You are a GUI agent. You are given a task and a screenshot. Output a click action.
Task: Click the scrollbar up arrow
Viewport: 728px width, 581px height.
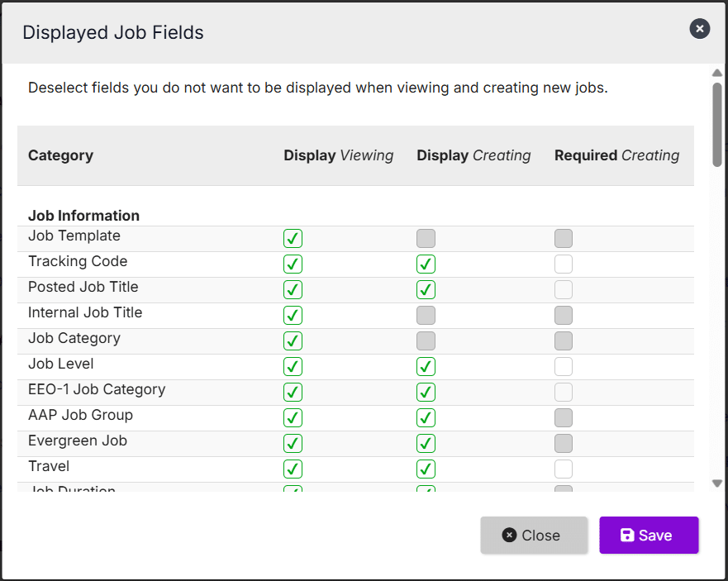pyautogui.click(x=717, y=73)
